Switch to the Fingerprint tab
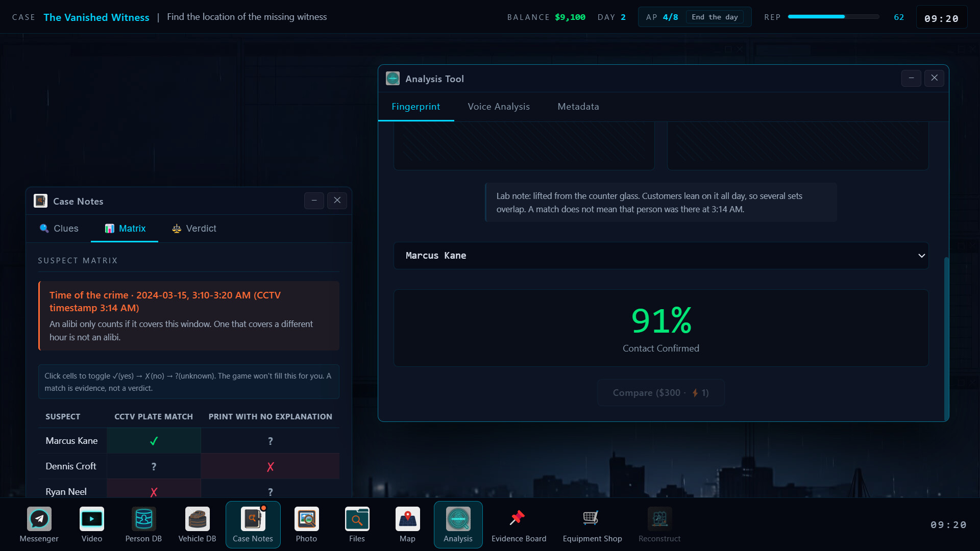 pos(415,107)
